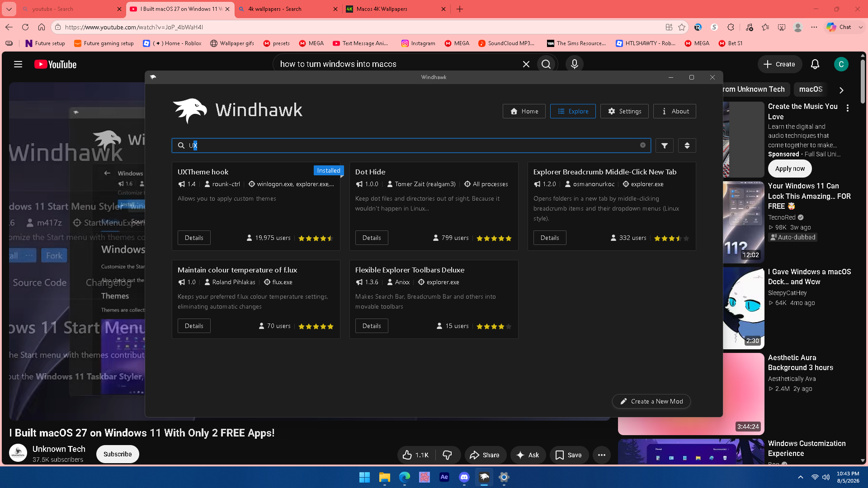This screenshot has height=488, width=868.
Task: Open the Windhawk sort order menu
Action: (x=687, y=145)
